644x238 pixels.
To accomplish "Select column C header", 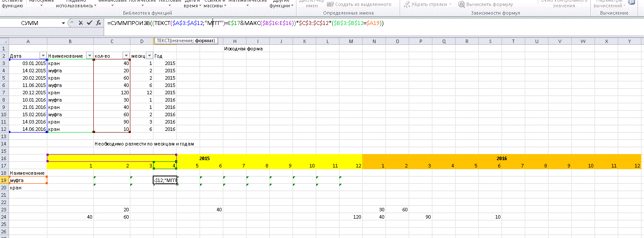I will pyautogui.click(x=112, y=41).
